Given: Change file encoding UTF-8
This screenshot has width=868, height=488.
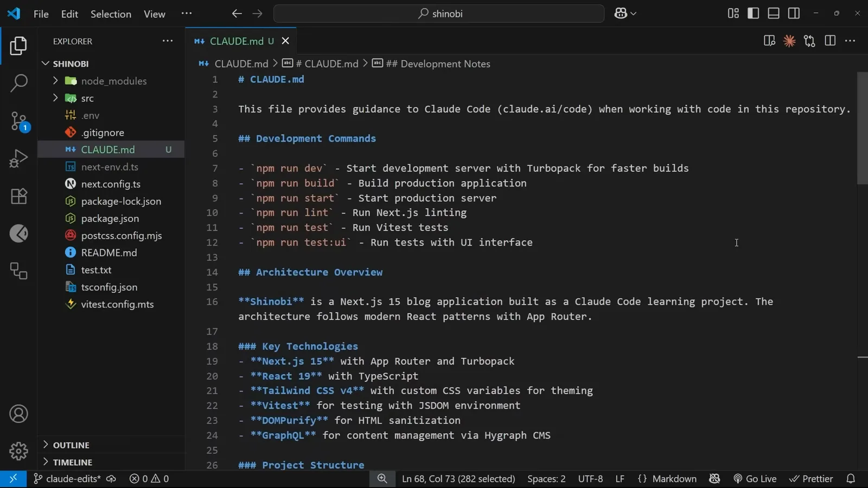Looking at the screenshot, I should tap(590, 479).
